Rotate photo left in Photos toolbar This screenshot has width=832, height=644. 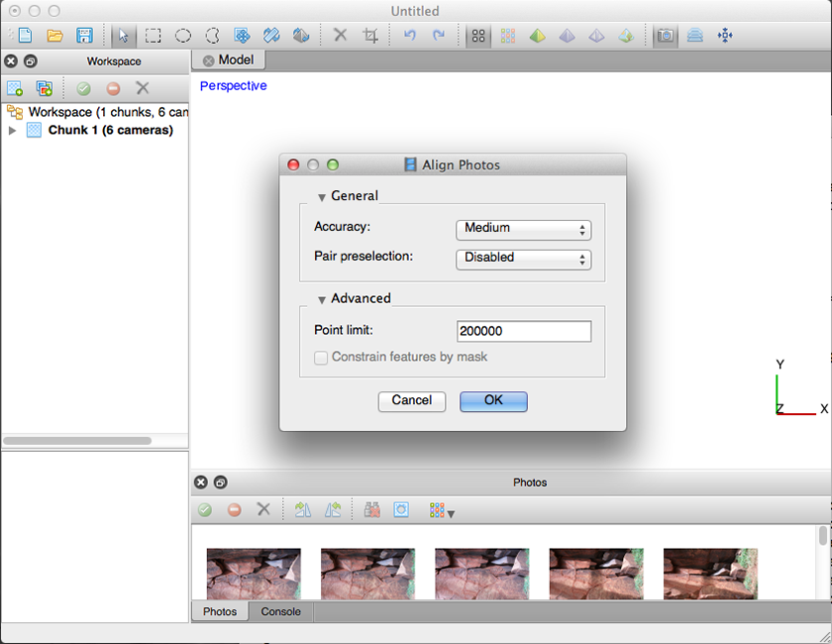point(333,510)
